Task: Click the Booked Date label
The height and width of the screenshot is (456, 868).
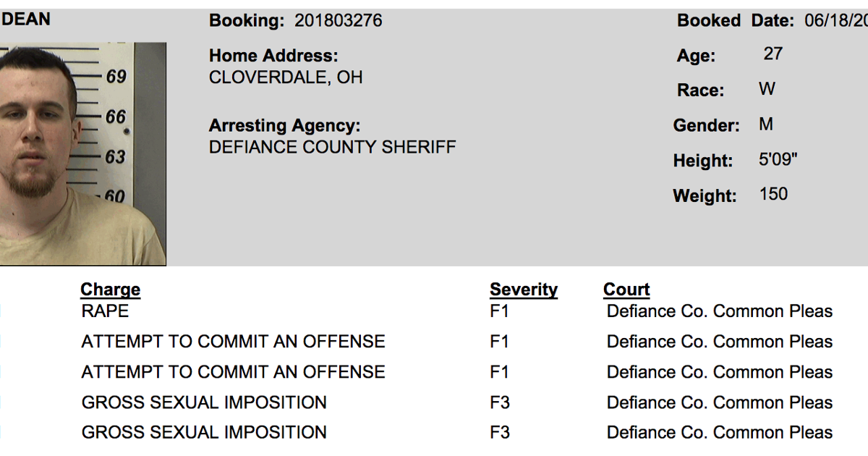Action: pos(735,21)
